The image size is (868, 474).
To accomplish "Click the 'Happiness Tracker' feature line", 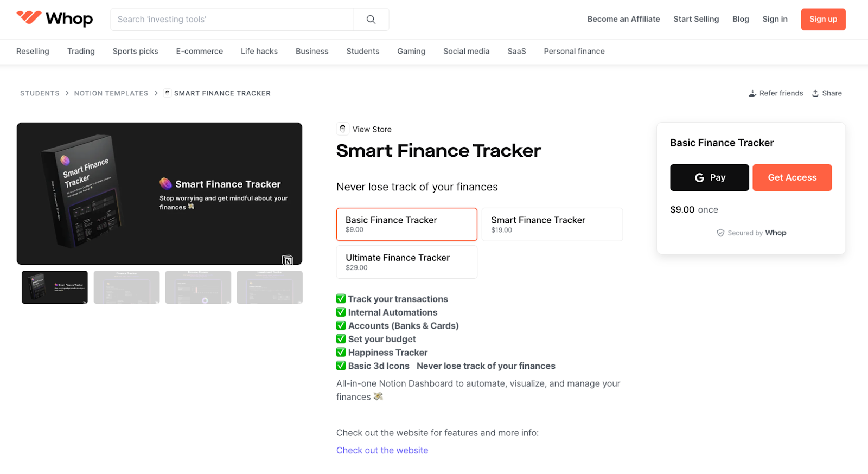I will [x=382, y=353].
